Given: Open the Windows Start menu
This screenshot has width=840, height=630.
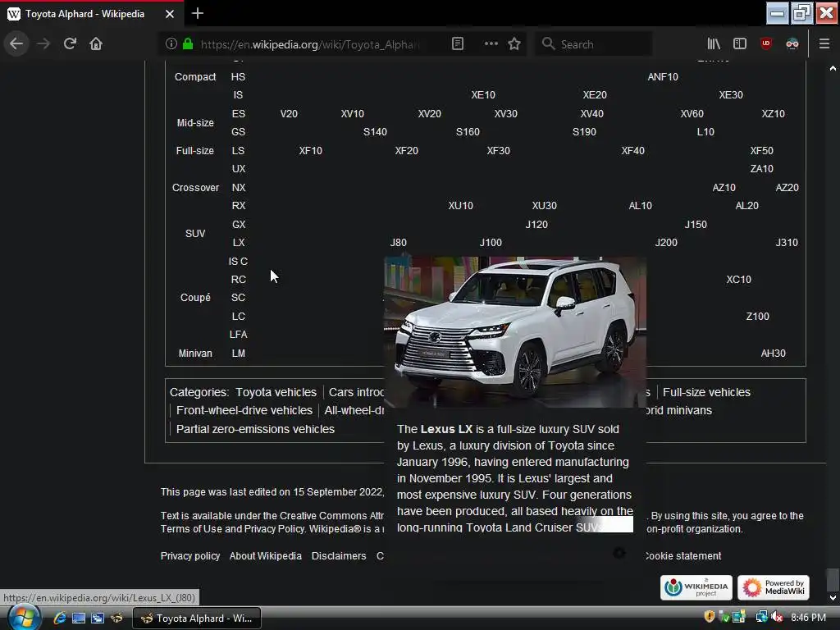Looking at the screenshot, I should point(24,618).
